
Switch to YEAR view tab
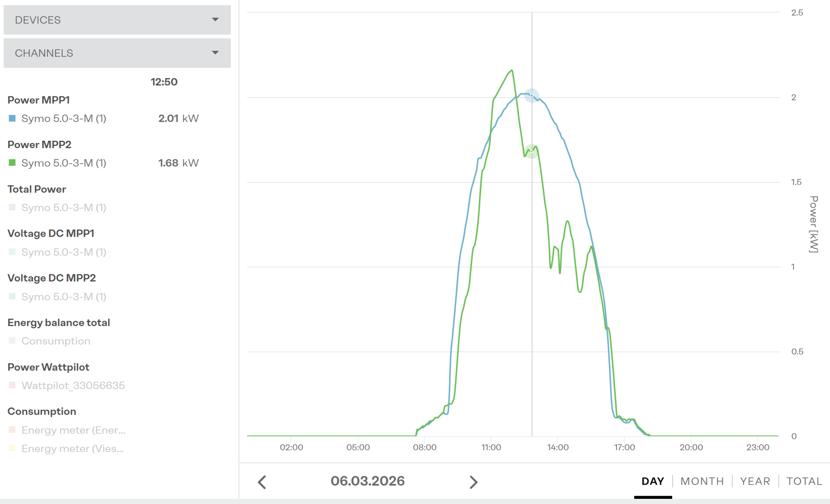click(755, 481)
